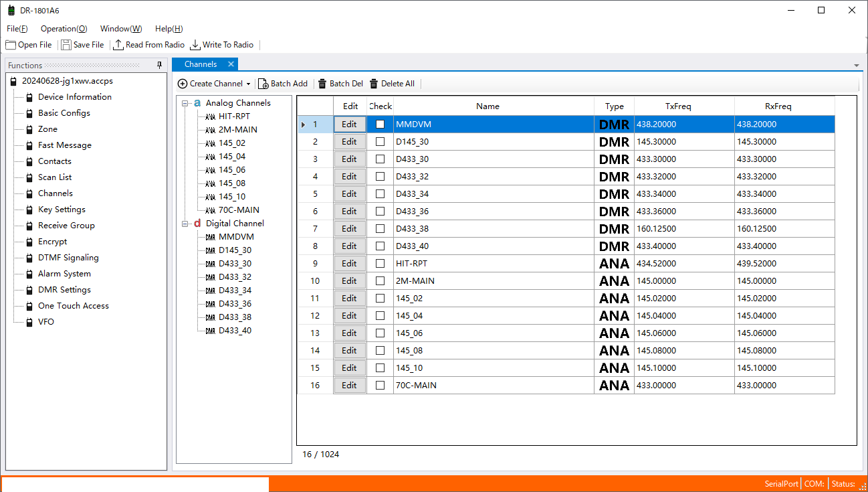Click the Batch Add icon
The width and height of the screenshot is (868, 492).
point(263,84)
